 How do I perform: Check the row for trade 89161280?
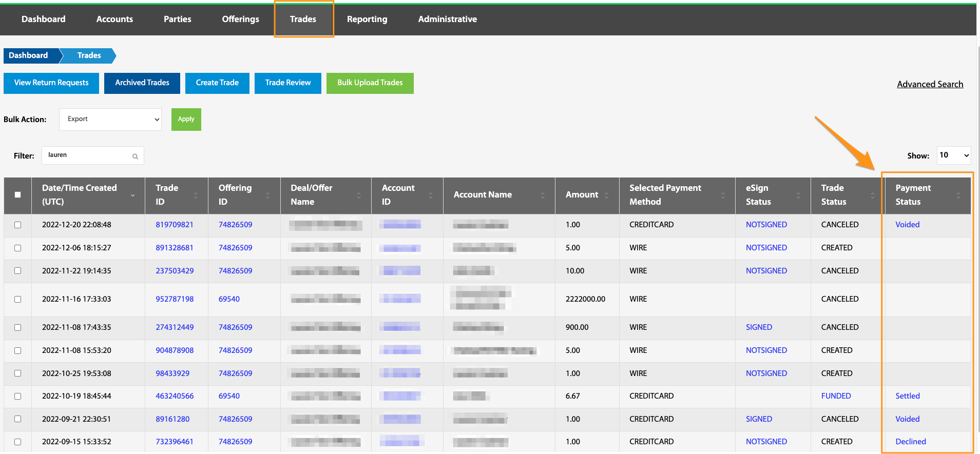[x=18, y=419]
